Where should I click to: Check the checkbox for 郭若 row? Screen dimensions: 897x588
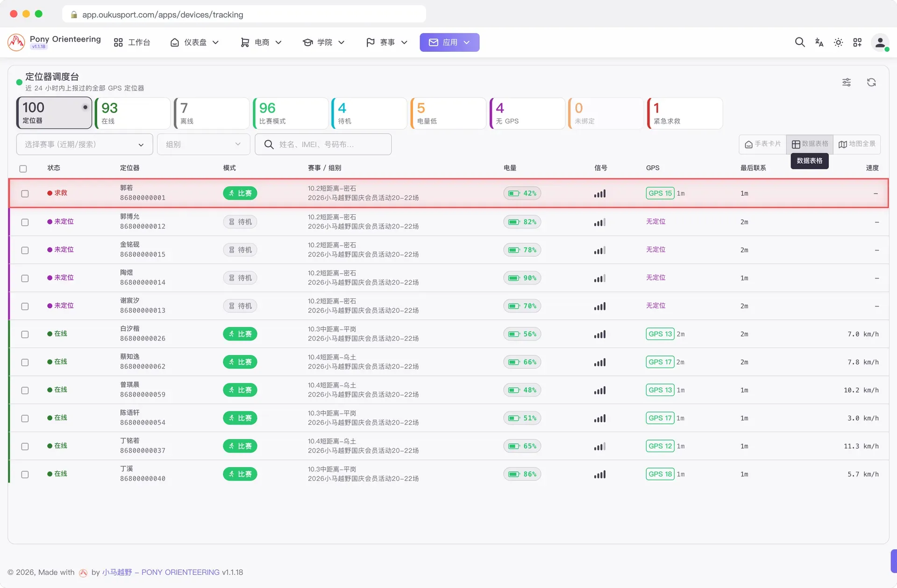pos(25,193)
